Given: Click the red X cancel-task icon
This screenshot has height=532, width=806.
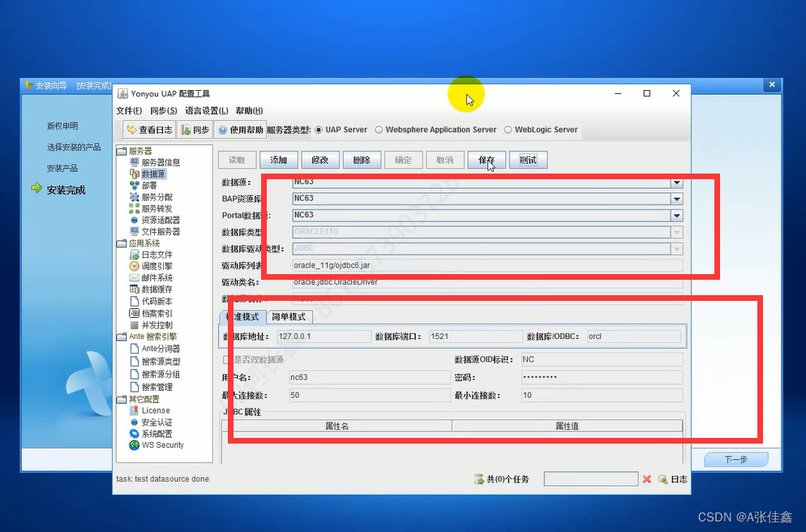Looking at the screenshot, I should click(646, 479).
